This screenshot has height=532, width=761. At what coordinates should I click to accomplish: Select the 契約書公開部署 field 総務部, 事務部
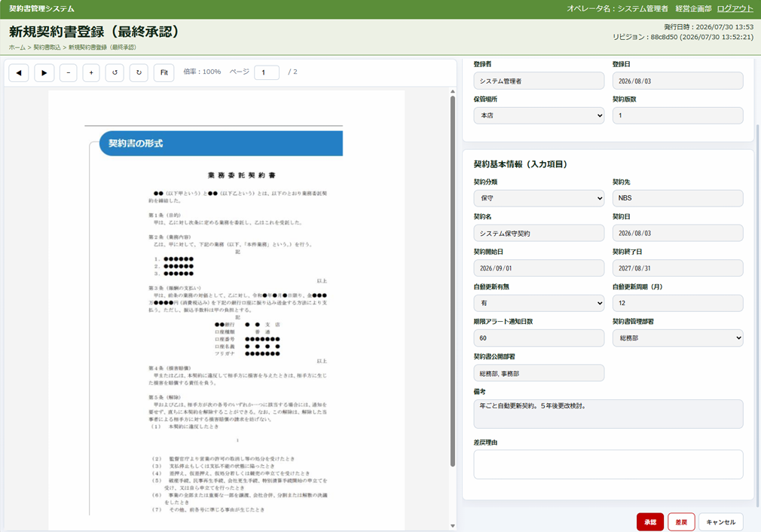click(539, 373)
